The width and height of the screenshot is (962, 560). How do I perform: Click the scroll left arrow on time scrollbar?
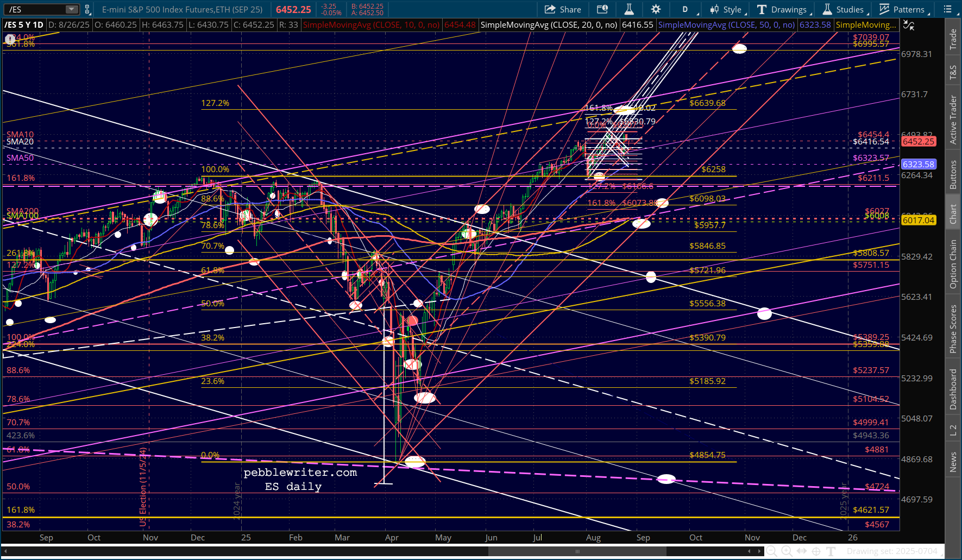tap(749, 551)
